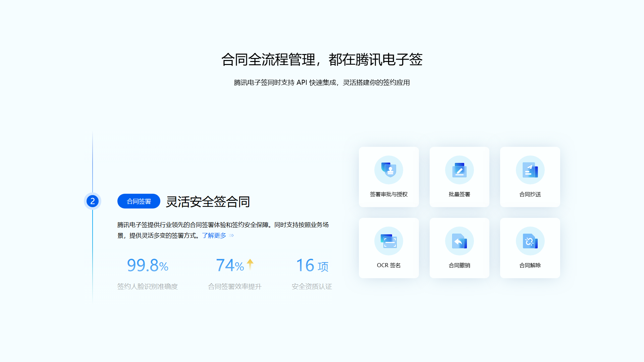The height and width of the screenshot is (362, 644).
Task: Click the 灵活安全签合同 heading
Action: tap(208, 202)
